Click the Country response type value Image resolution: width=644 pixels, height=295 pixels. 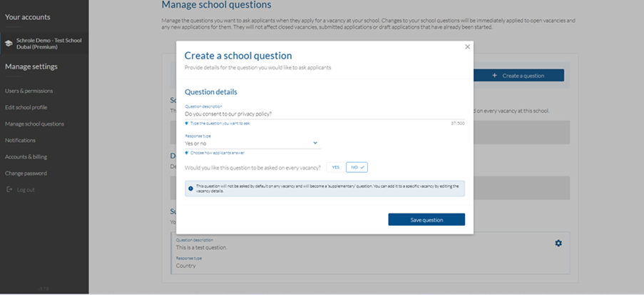click(x=186, y=266)
